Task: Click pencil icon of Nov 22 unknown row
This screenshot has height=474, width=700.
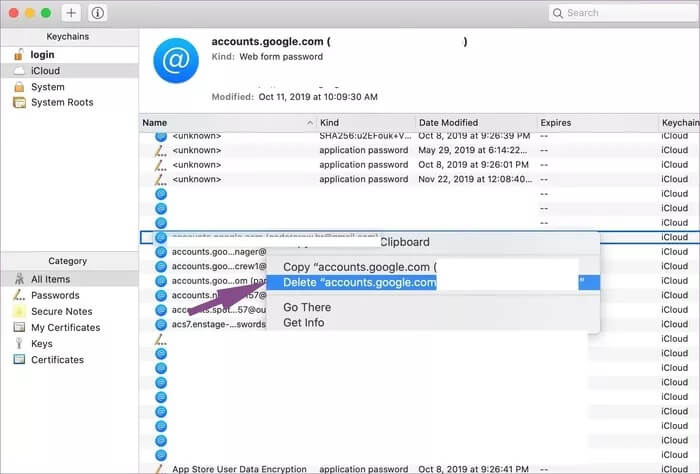Action: point(161,179)
